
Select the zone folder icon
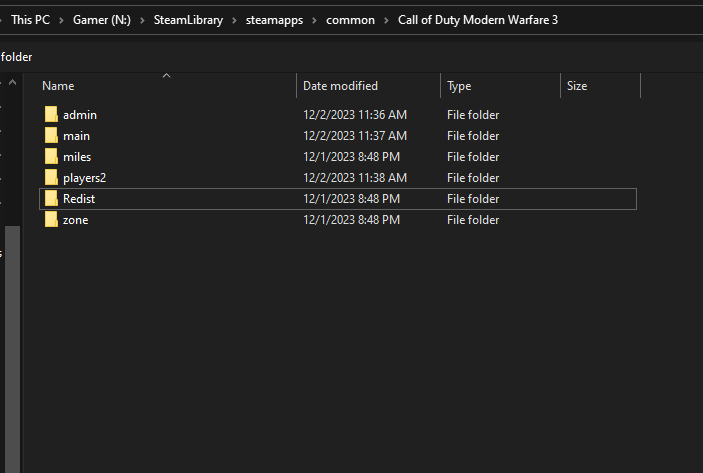coord(51,220)
